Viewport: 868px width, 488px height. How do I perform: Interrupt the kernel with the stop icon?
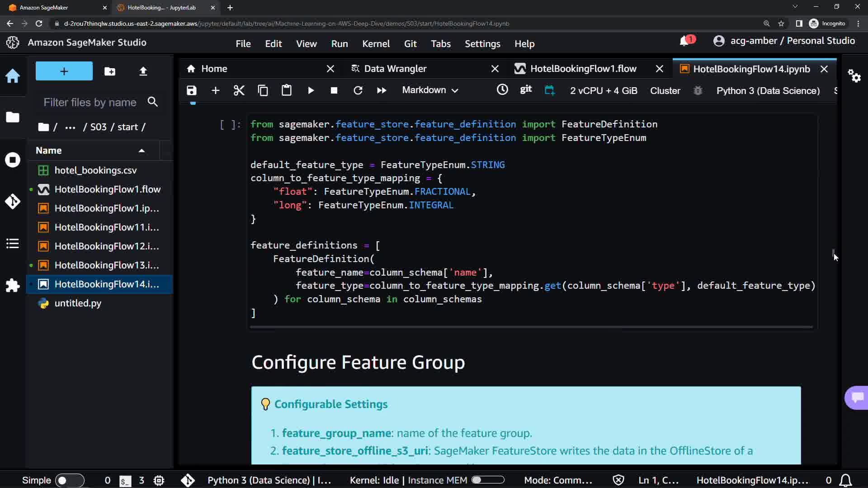pyautogui.click(x=334, y=90)
